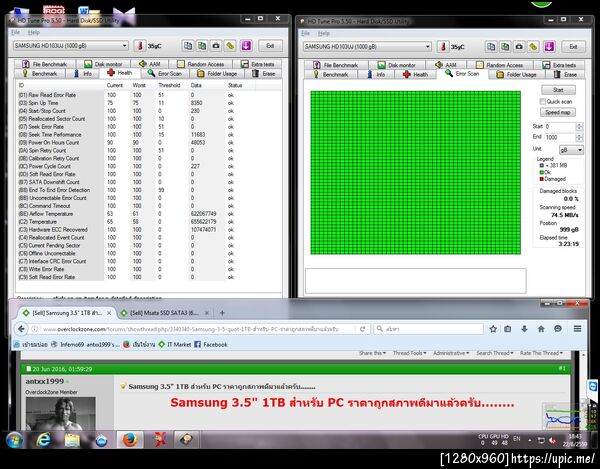Select Reallocated Sector Count row

pyautogui.click(x=126, y=119)
